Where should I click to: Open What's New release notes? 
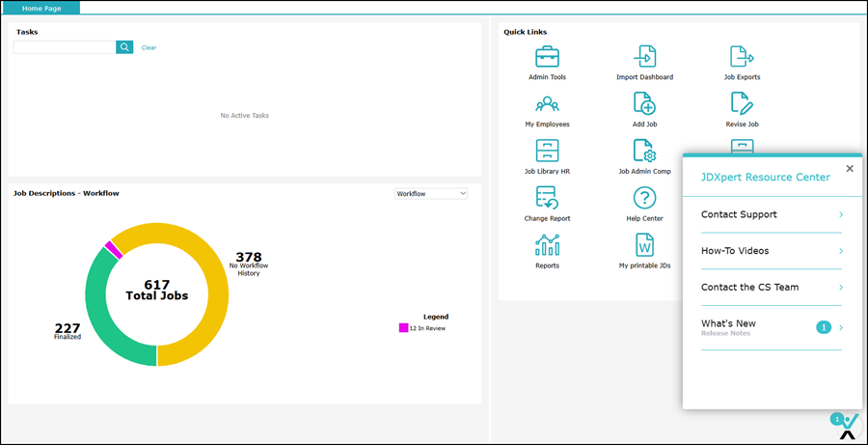pyautogui.click(x=772, y=327)
